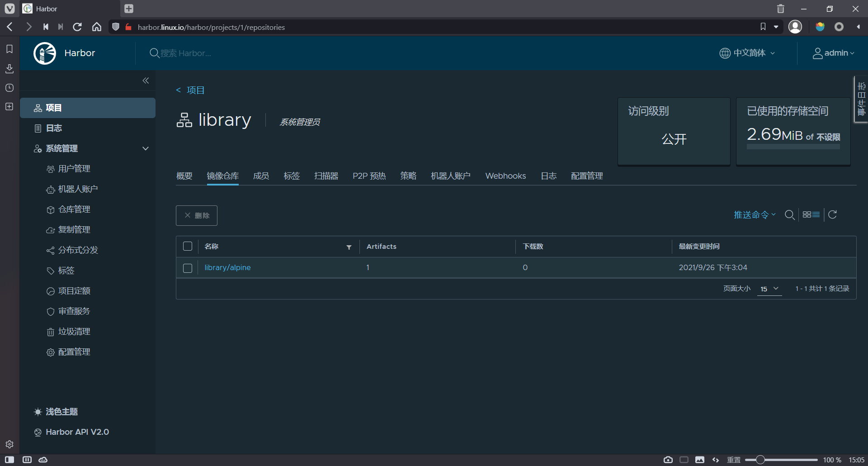Open a new browser tab
This screenshot has width=868, height=466.
tap(129, 9)
